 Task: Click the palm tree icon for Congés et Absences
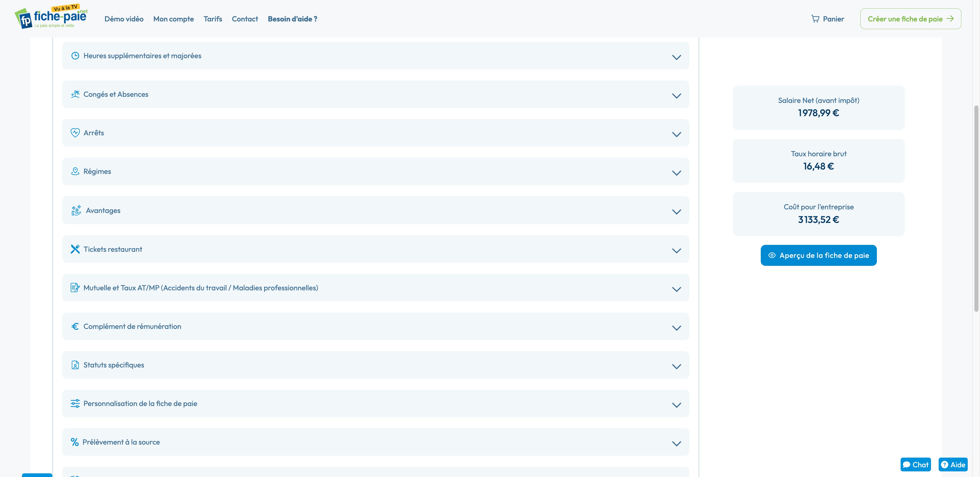(75, 94)
